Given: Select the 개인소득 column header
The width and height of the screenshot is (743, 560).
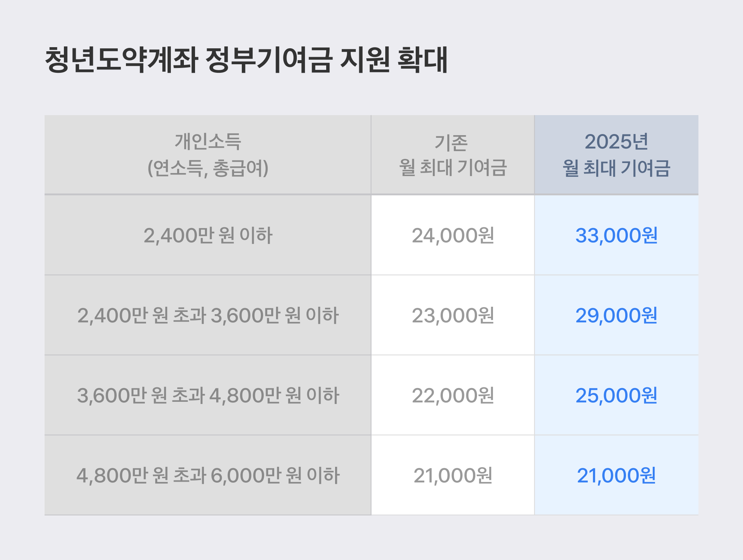Looking at the screenshot, I should [208, 154].
